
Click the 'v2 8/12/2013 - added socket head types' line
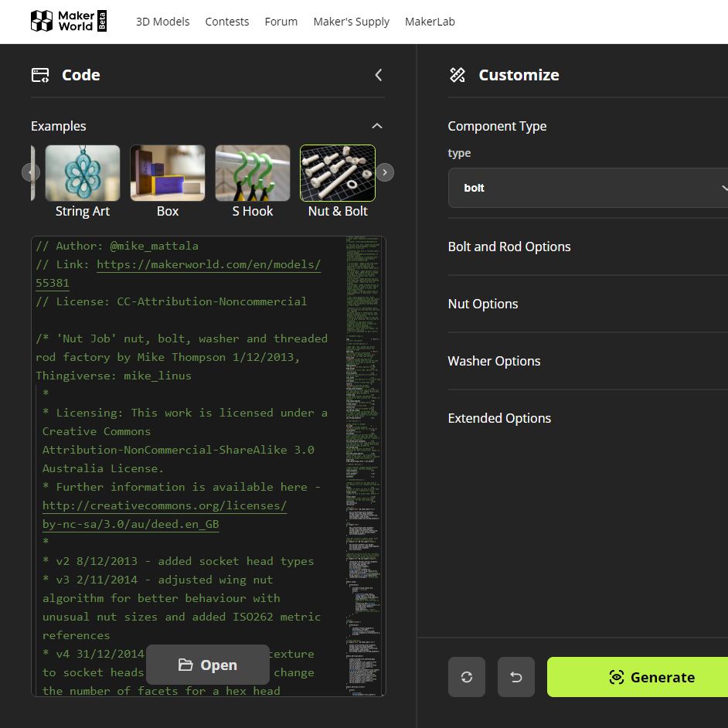(x=179, y=561)
